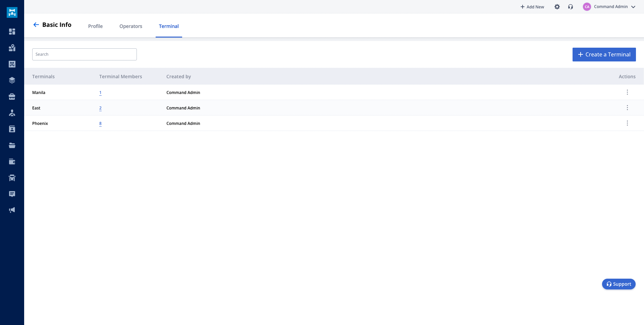Click the headset icon in top bar
Image resolution: width=644 pixels, height=325 pixels.
point(571,7)
